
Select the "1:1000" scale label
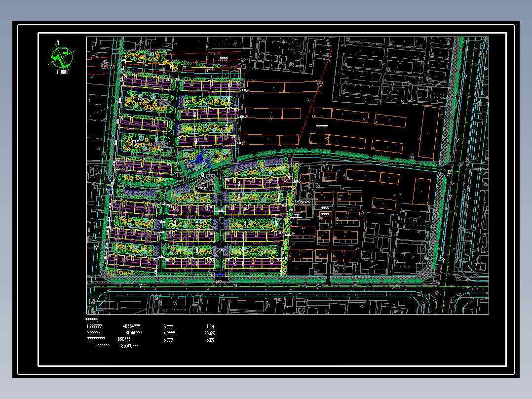tap(62, 72)
